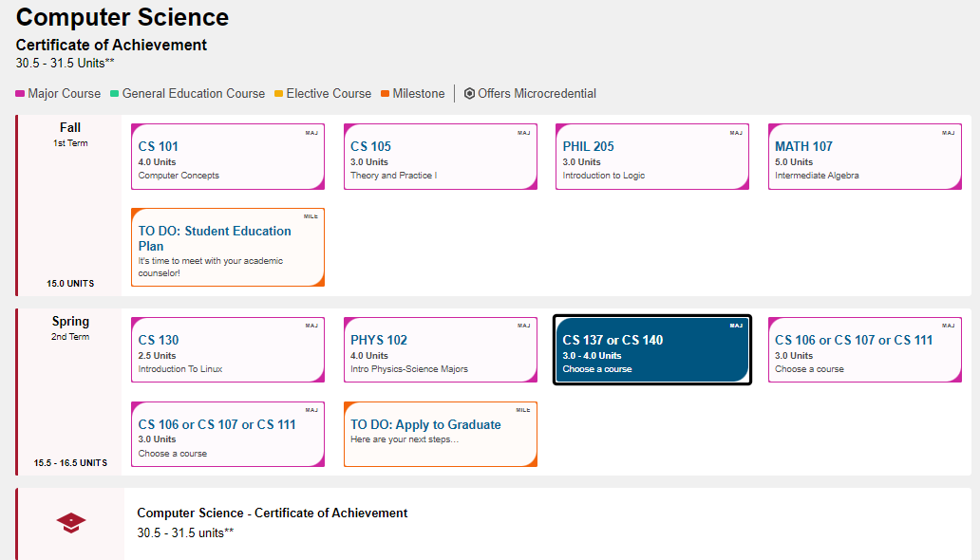Open the PHIL 205 Introduction to Logic card
980x560 pixels.
coord(652,156)
